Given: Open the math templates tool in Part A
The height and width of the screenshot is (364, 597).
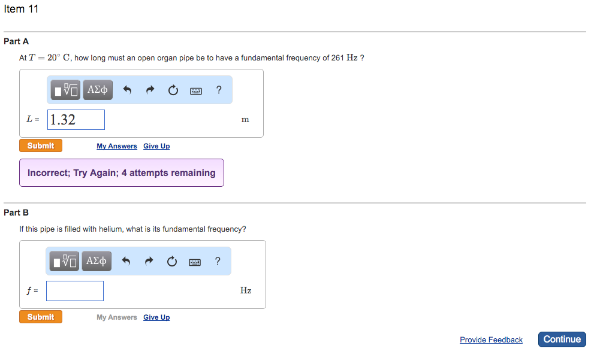Looking at the screenshot, I should pyautogui.click(x=66, y=90).
